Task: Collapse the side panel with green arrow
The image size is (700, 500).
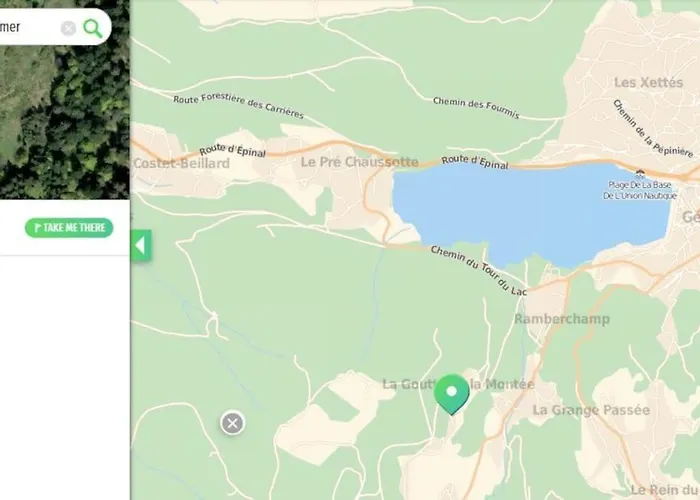Action: coord(141,246)
